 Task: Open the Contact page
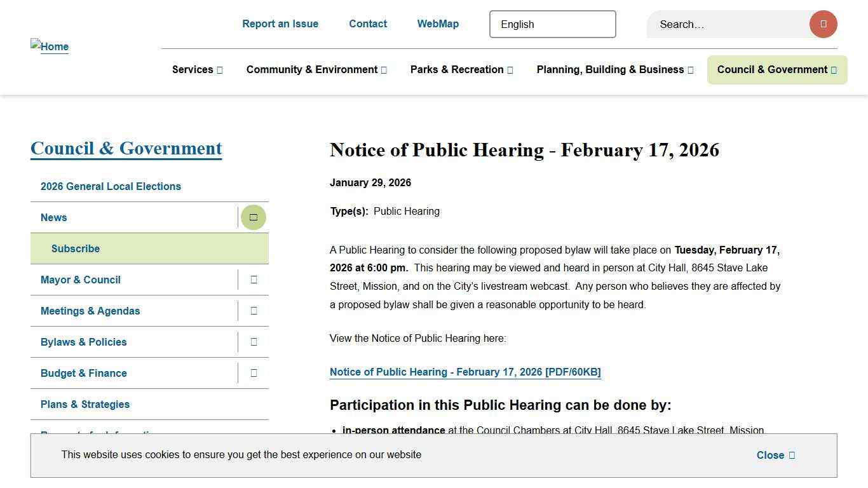[367, 24]
